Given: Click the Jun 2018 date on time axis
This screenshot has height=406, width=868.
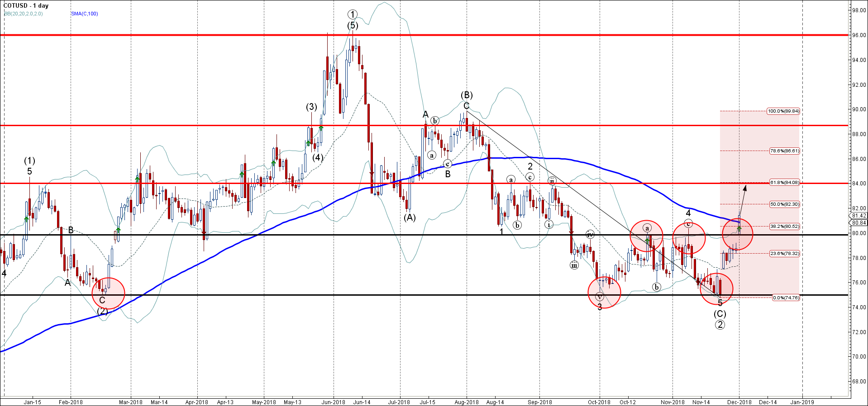Looking at the screenshot, I should coord(333,402).
